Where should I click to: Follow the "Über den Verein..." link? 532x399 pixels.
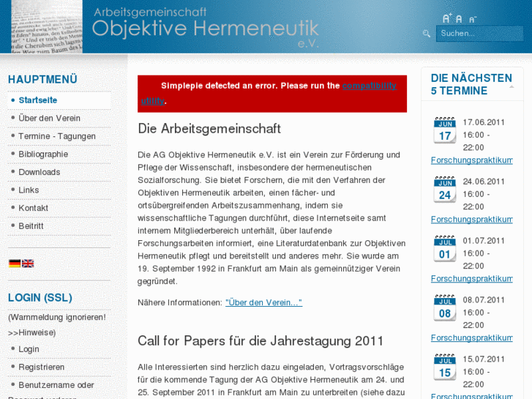pyautogui.click(x=263, y=302)
